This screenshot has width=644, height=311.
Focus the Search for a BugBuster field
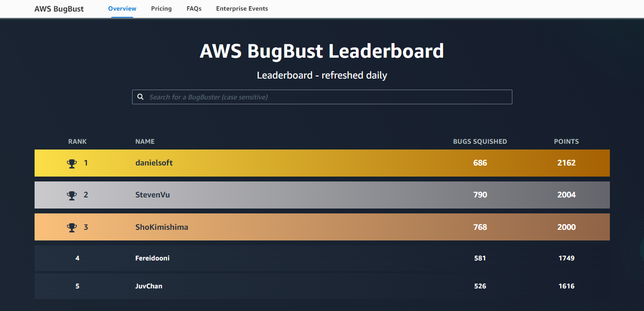point(322,97)
